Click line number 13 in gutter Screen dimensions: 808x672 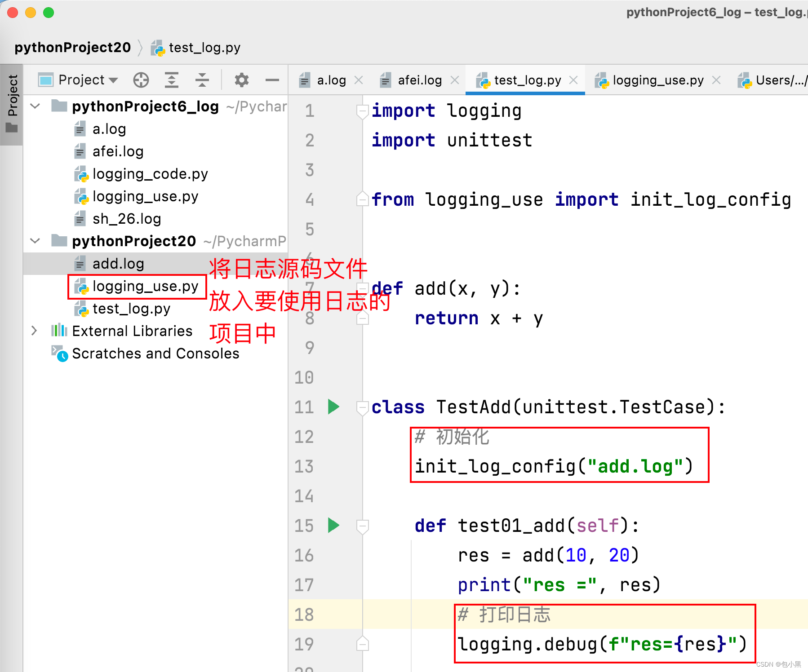click(304, 466)
